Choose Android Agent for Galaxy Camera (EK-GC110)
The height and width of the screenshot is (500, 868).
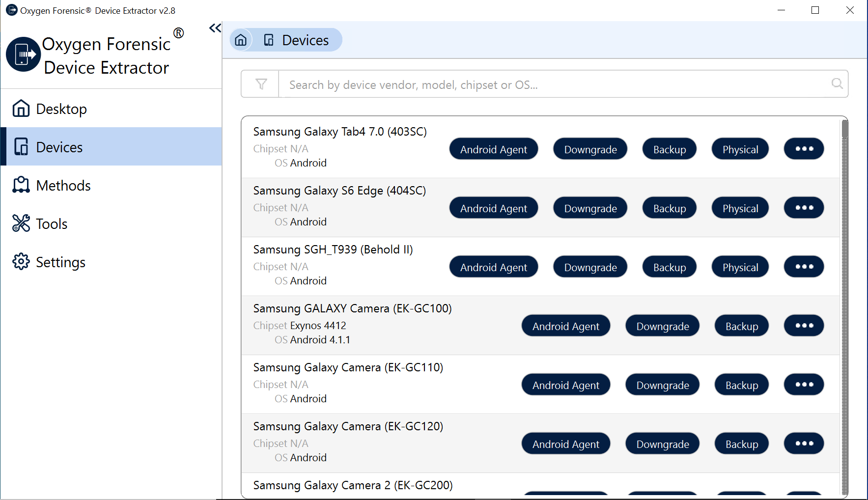(566, 385)
